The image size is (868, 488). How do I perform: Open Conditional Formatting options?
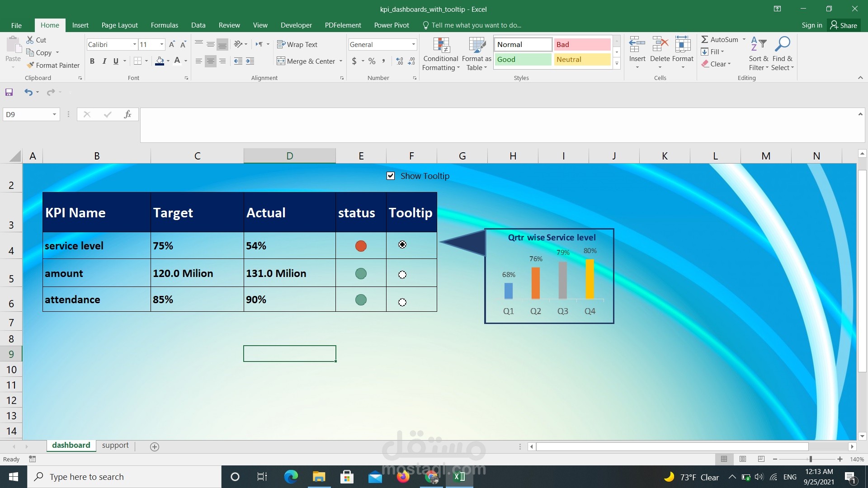tap(440, 53)
